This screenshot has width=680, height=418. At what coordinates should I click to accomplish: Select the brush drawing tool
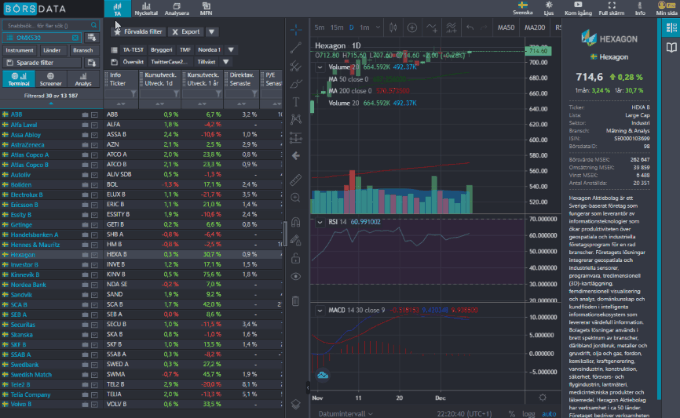[x=296, y=84]
